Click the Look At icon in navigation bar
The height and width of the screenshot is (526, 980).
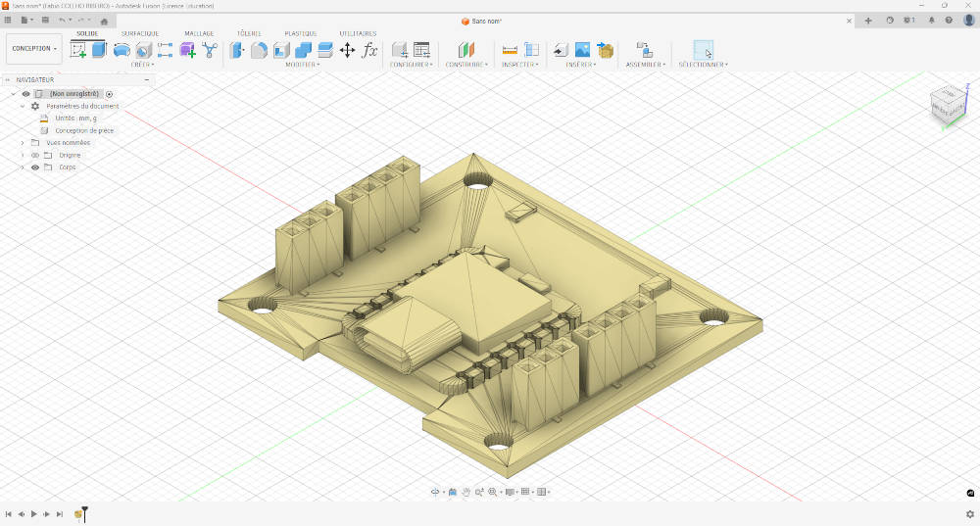(453, 492)
